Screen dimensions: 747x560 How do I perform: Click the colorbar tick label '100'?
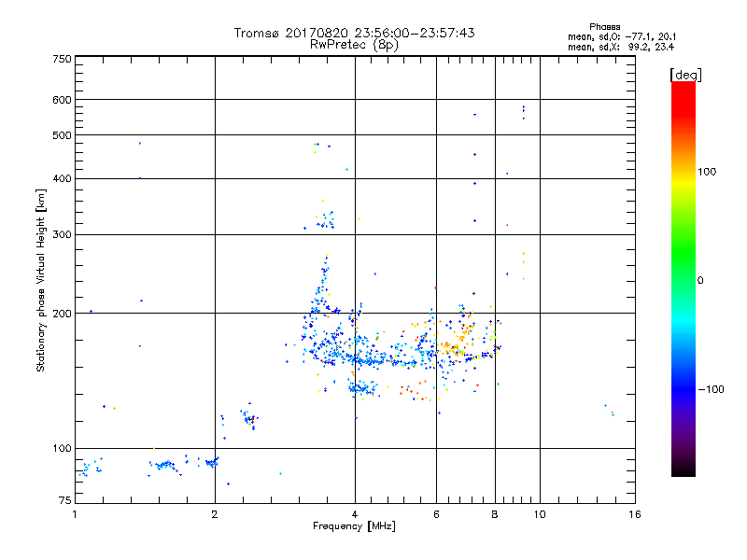click(x=707, y=172)
